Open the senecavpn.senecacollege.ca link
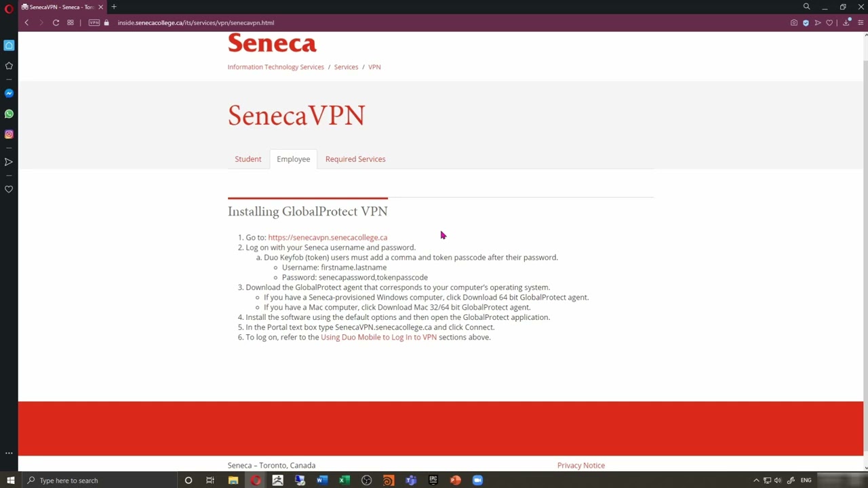The height and width of the screenshot is (488, 868). coord(328,237)
